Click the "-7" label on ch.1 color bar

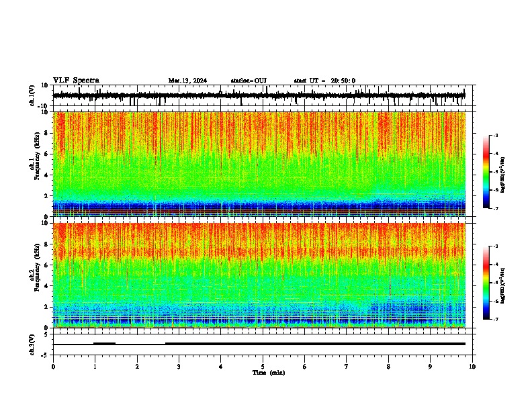tap(495, 208)
